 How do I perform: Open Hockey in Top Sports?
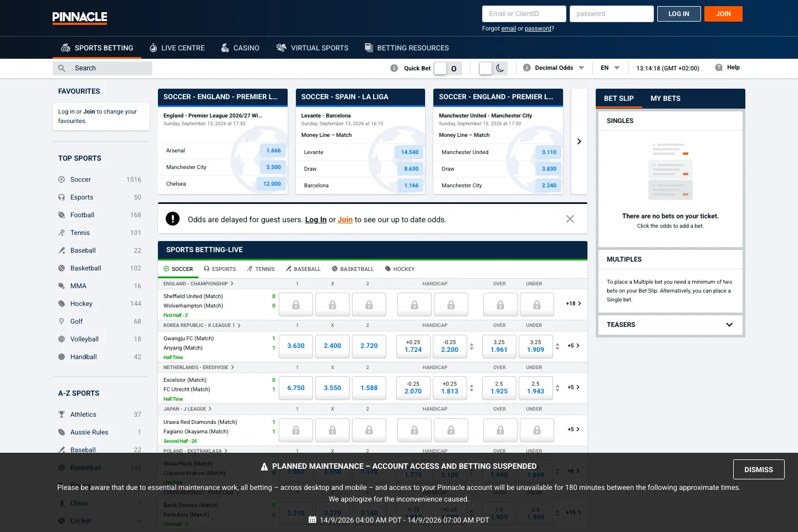(100, 304)
